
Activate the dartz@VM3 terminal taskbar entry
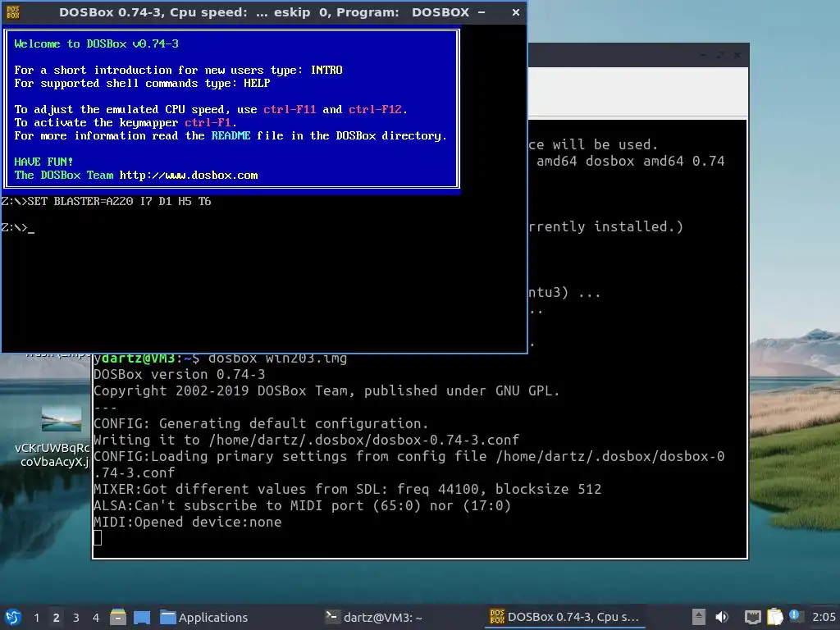374,617
